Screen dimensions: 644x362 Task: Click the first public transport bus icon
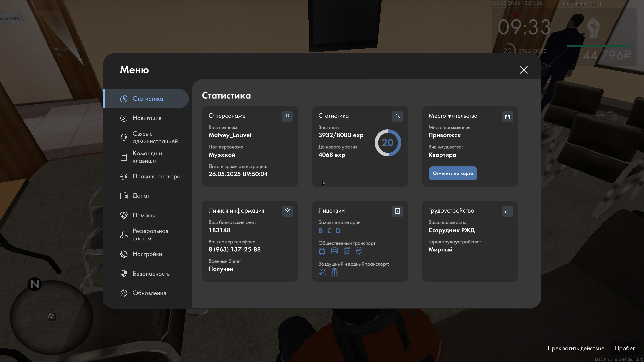322,251
